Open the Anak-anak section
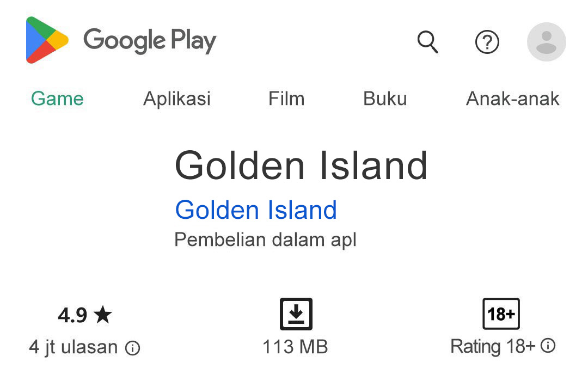Screen dimensions: 588x381 point(512,99)
